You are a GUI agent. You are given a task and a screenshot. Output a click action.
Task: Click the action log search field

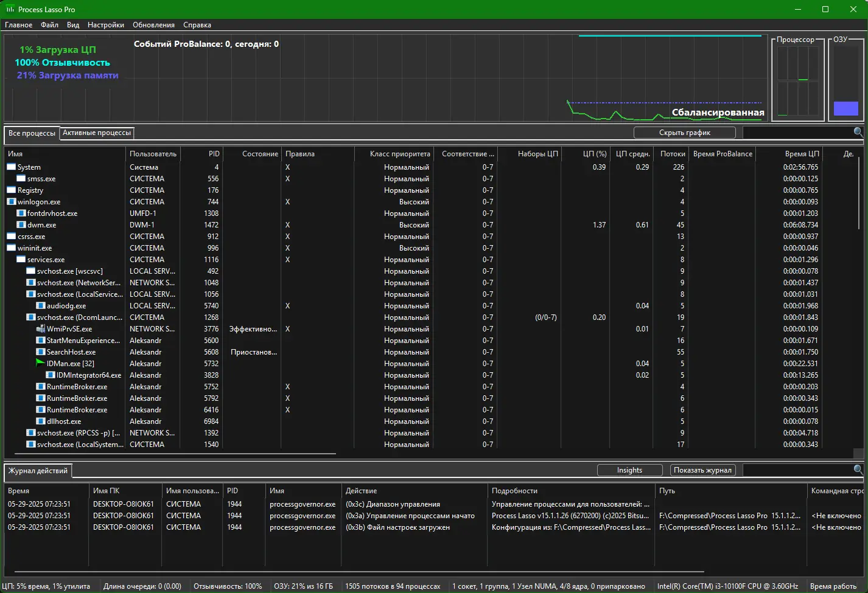click(x=798, y=470)
